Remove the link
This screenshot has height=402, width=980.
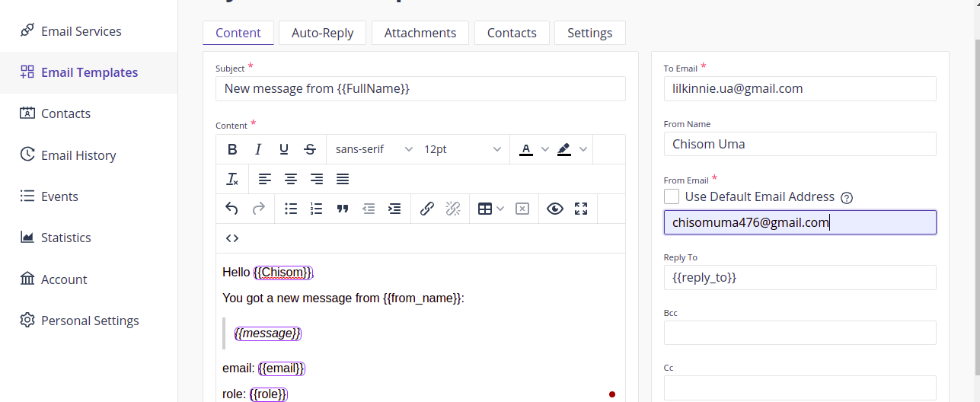[453, 209]
